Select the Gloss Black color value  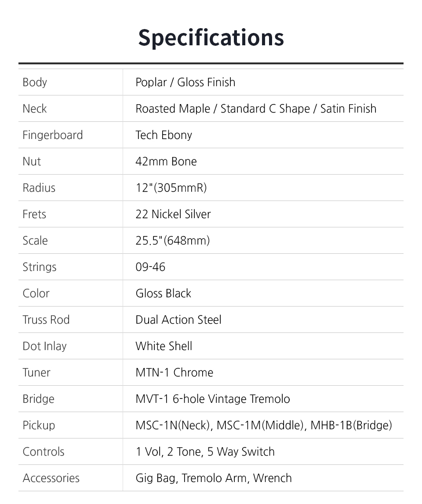pos(164,293)
